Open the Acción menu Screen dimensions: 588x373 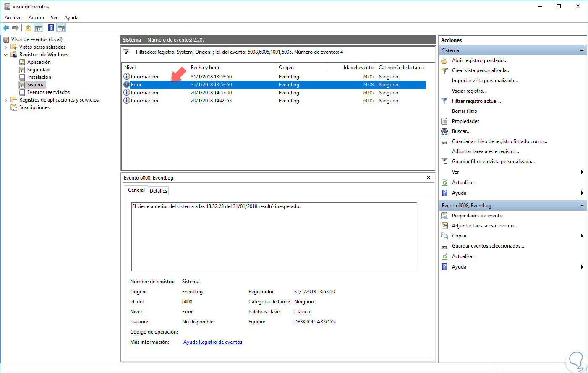(x=36, y=18)
